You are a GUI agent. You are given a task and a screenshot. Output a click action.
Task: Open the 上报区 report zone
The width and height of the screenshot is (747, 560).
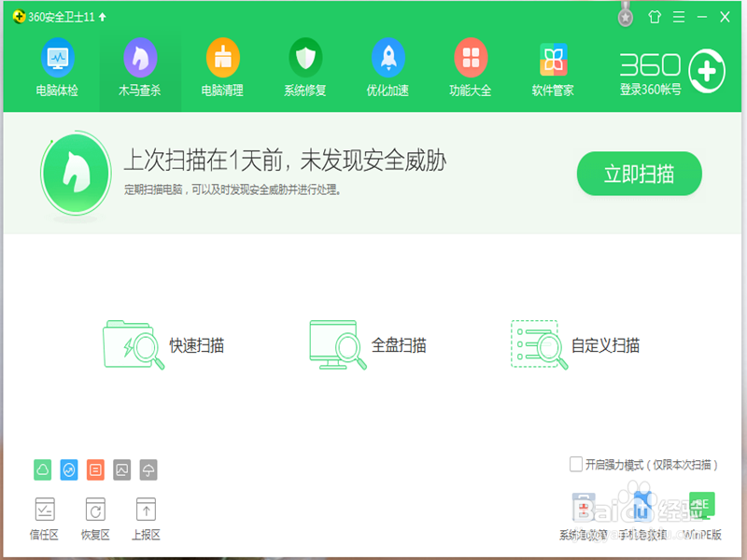coord(146,519)
